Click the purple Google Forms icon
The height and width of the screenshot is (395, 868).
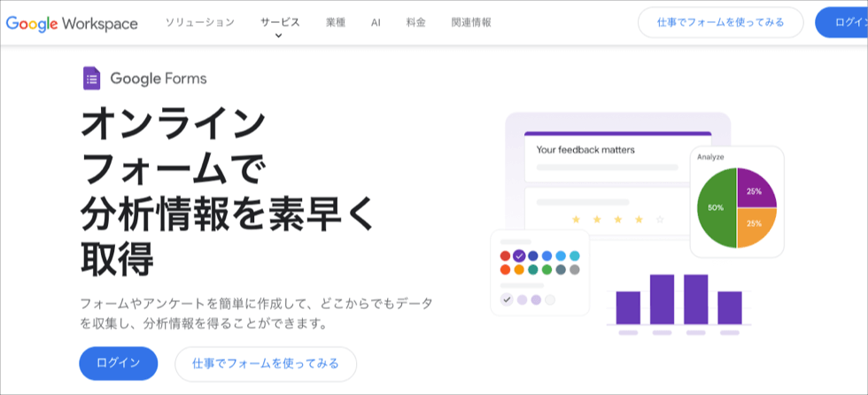click(92, 79)
